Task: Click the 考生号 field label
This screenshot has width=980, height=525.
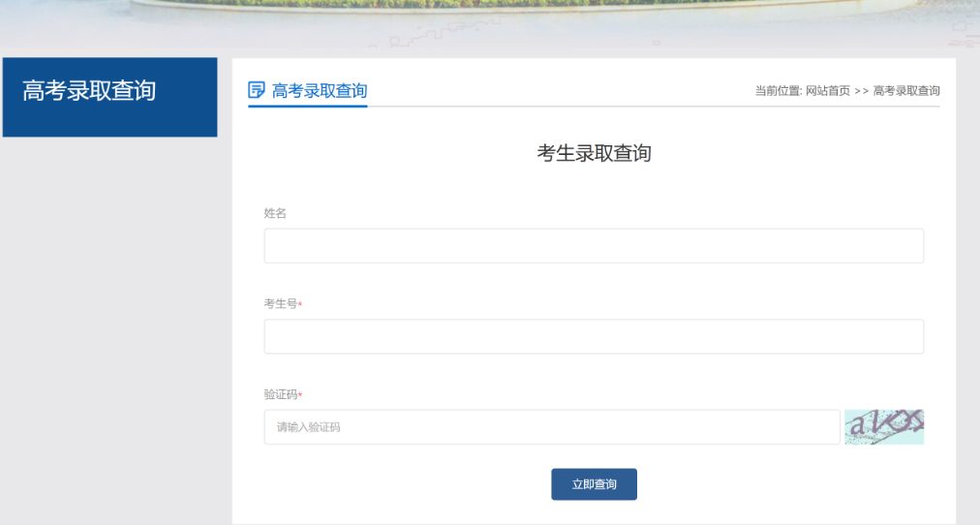Action: [281, 304]
